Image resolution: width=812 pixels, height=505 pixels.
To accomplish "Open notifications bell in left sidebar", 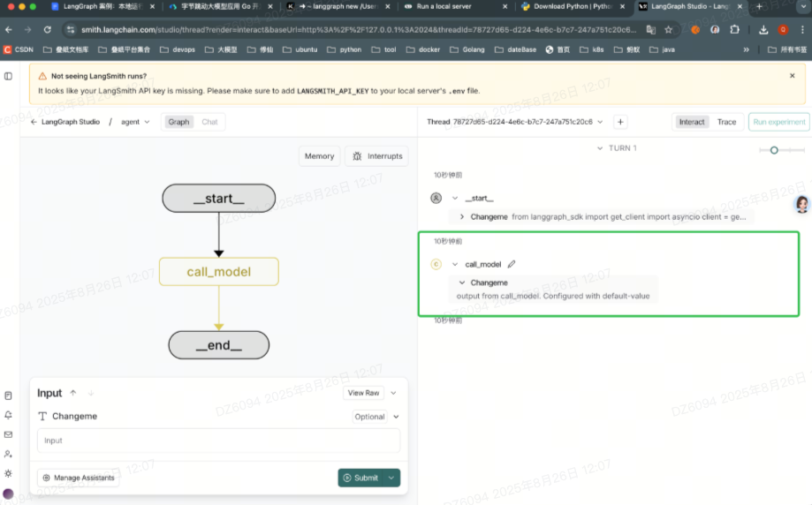I will click(x=8, y=415).
